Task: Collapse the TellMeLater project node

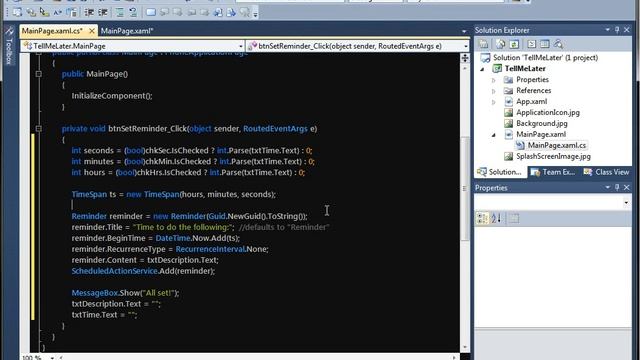Action: click(x=483, y=69)
